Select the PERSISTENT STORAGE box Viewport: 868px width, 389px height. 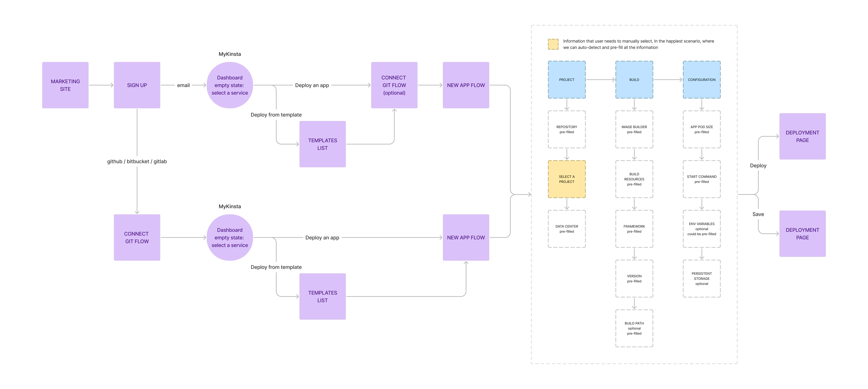tap(702, 279)
